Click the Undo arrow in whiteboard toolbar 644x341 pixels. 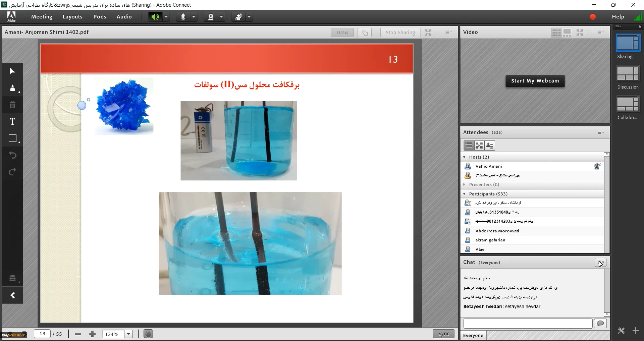[x=12, y=155]
